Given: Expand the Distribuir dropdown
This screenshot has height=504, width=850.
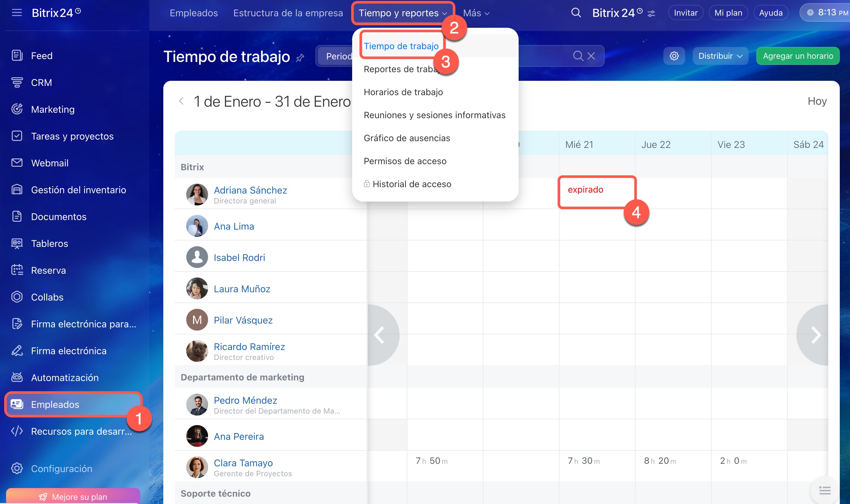Looking at the screenshot, I should click(720, 56).
